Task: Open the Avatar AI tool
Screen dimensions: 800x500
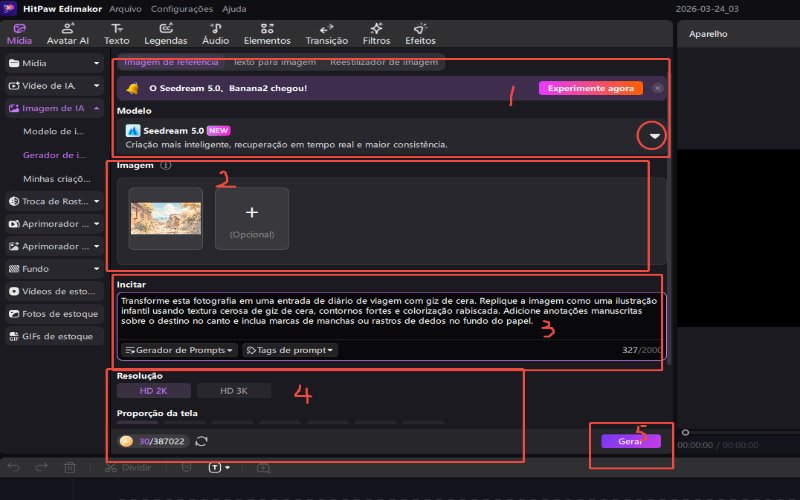Action: (67, 34)
